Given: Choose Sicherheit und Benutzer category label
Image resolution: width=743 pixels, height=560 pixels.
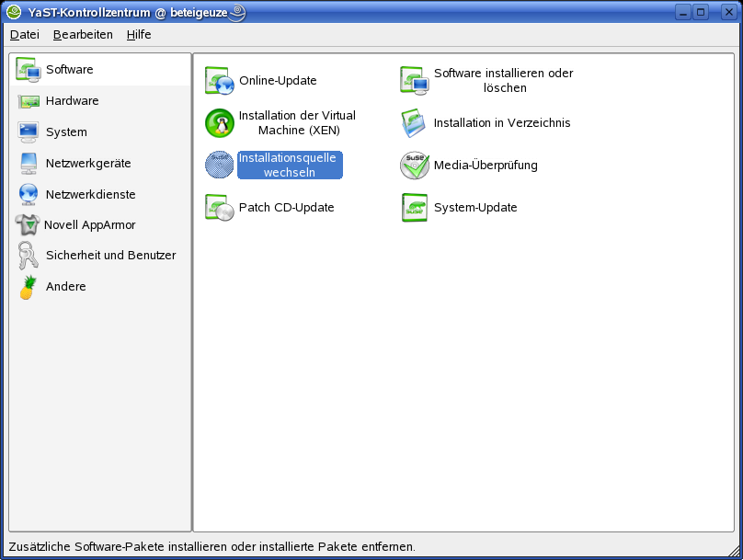Looking at the screenshot, I should (x=111, y=256).
